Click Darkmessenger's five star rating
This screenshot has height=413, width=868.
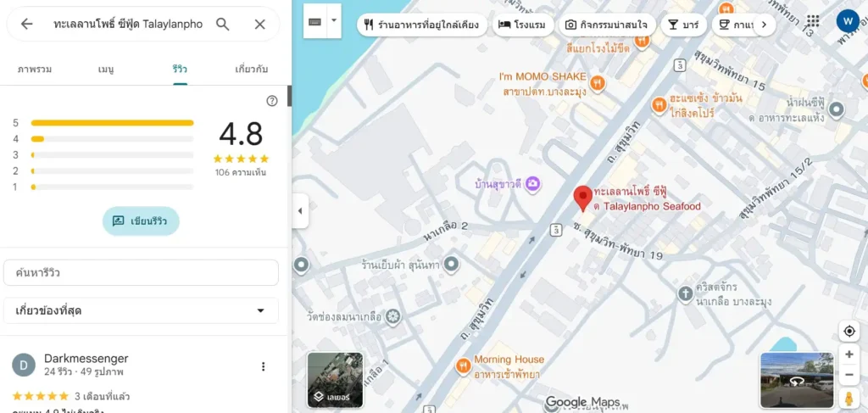41,396
